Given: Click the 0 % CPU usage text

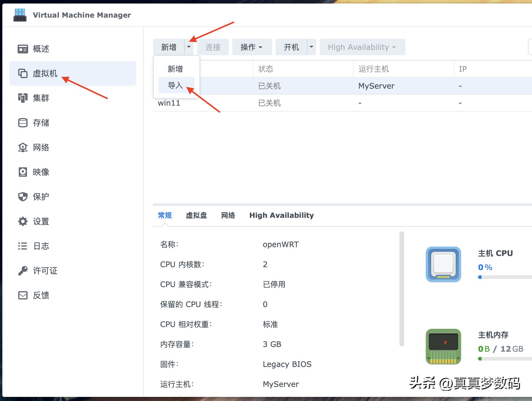Looking at the screenshot, I should coord(485,267).
